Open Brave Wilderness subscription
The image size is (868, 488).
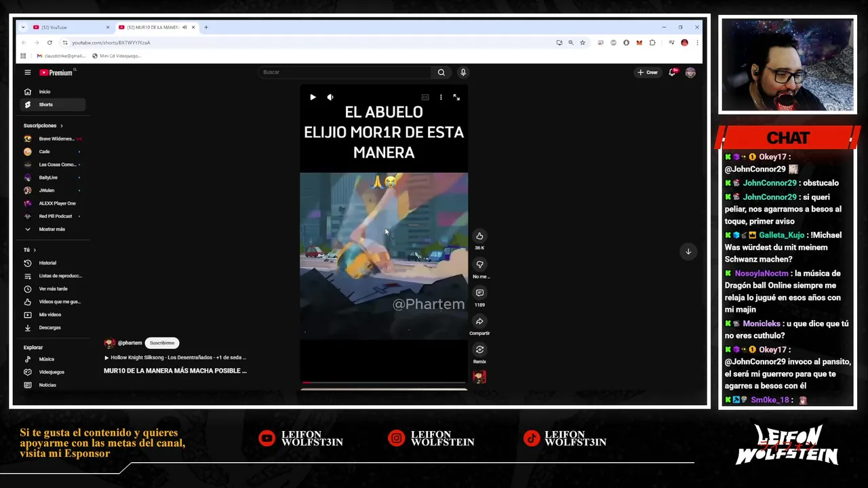53,139
